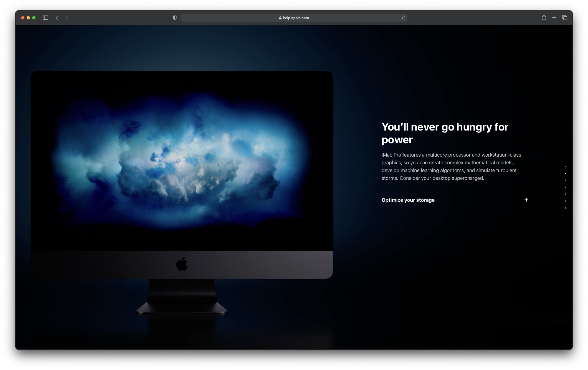Jump to the first page-section dot
The image size is (588, 370).
[566, 167]
